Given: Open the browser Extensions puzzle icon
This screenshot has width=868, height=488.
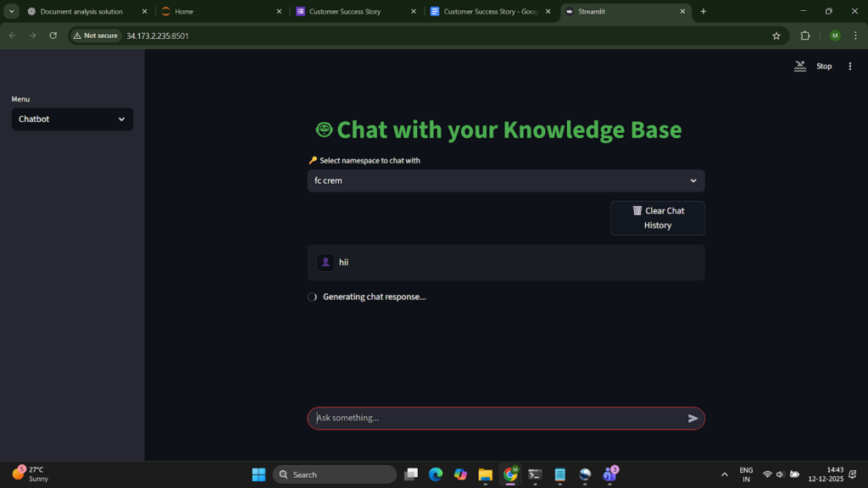Looking at the screenshot, I should pos(805,36).
